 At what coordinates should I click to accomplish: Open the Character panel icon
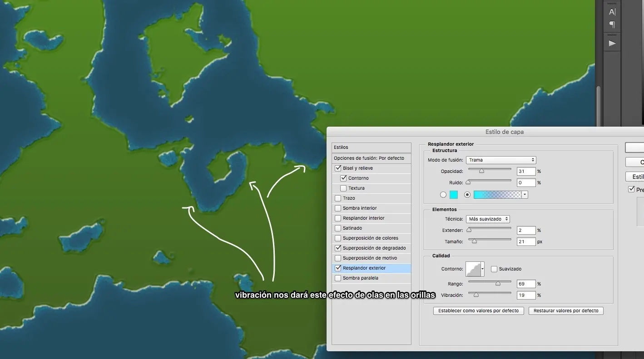pyautogui.click(x=612, y=12)
